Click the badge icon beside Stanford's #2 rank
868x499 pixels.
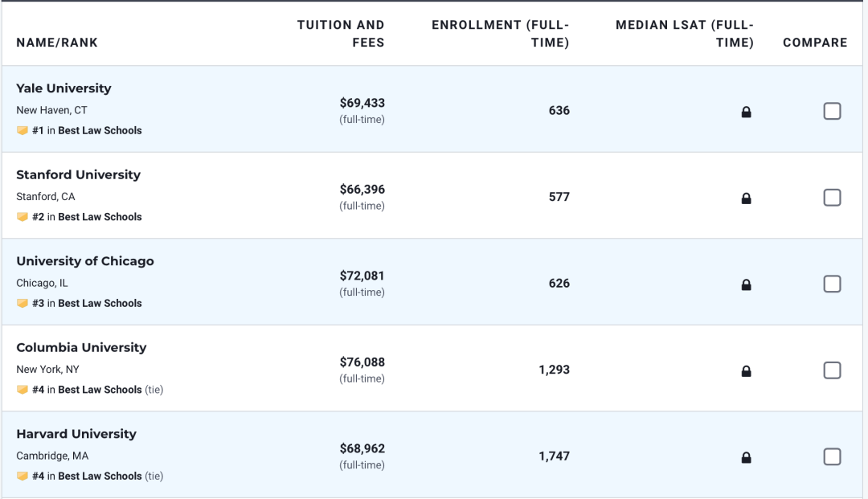pos(23,217)
